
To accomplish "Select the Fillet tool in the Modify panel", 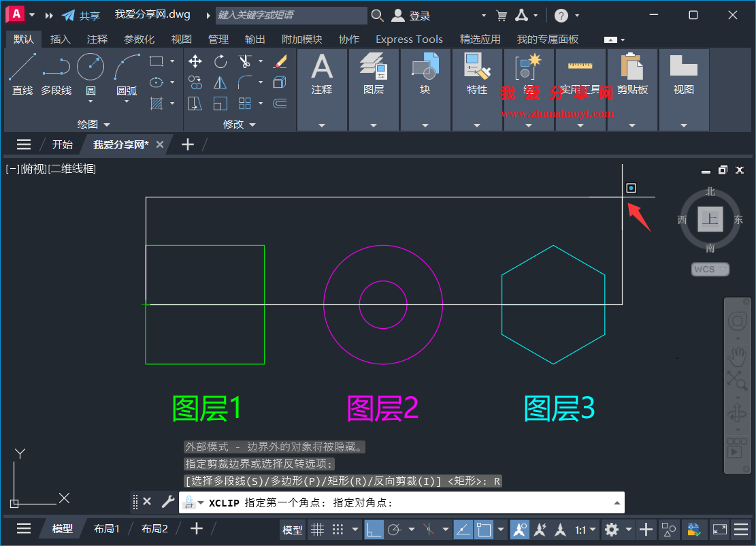I will pyautogui.click(x=245, y=82).
